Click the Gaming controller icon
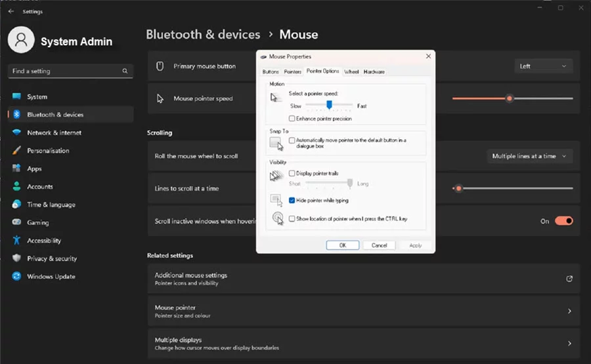This screenshot has height=364, width=591. 16,222
